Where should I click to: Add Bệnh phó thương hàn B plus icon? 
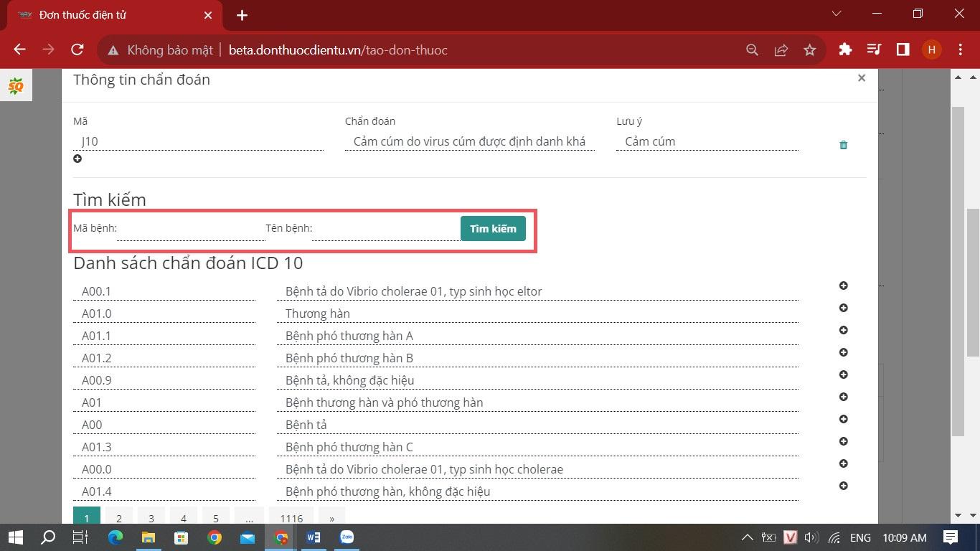(x=844, y=352)
